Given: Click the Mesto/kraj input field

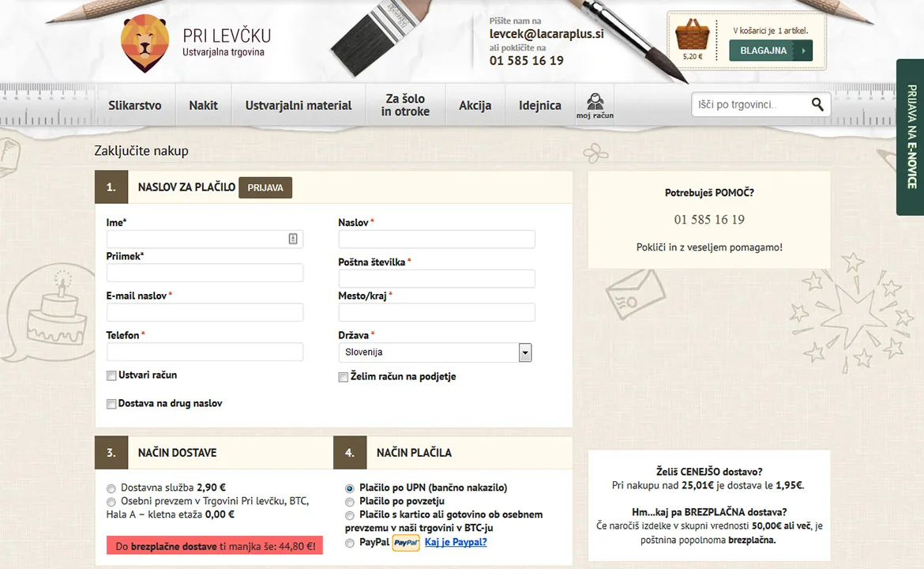Looking at the screenshot, I should (437, 312).
